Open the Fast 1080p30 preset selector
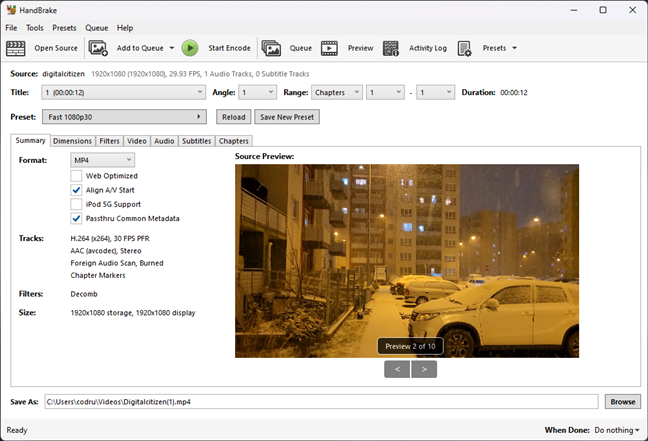This screenshot has height=441, width=648. pyautogui.click(x=124, y=117)
